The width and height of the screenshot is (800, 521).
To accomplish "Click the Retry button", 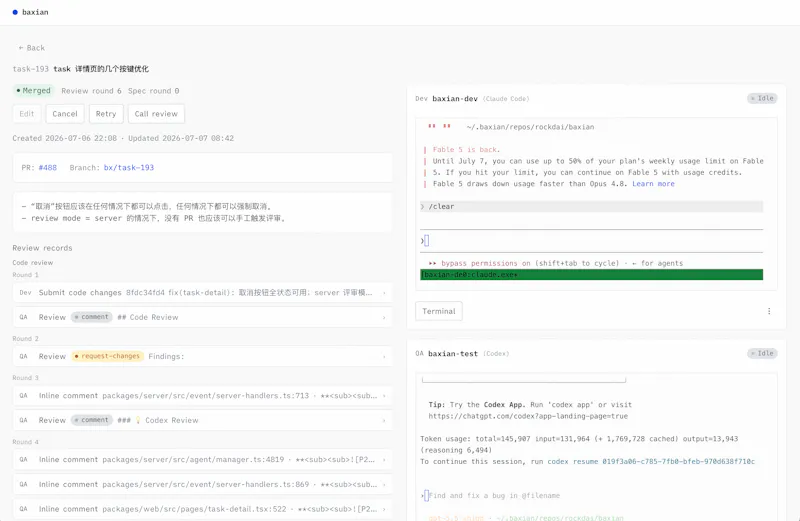I will [x=106, y=114].
